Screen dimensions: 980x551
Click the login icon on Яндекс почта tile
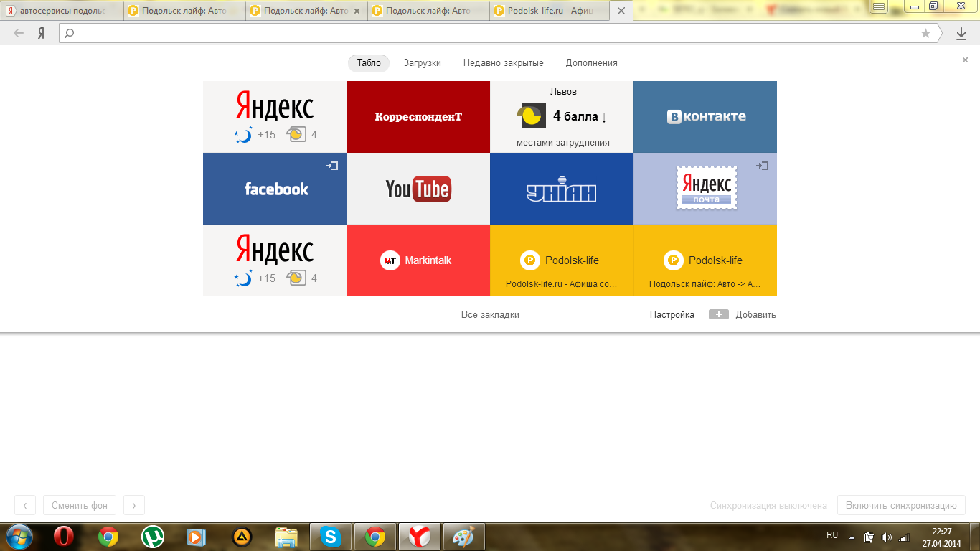click(x=762, y=166)
